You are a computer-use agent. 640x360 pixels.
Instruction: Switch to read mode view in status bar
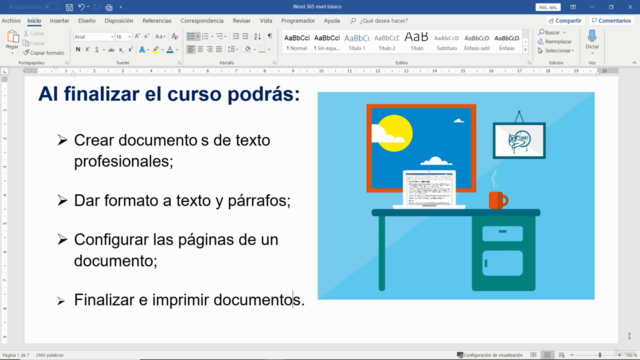coord(533,355)
